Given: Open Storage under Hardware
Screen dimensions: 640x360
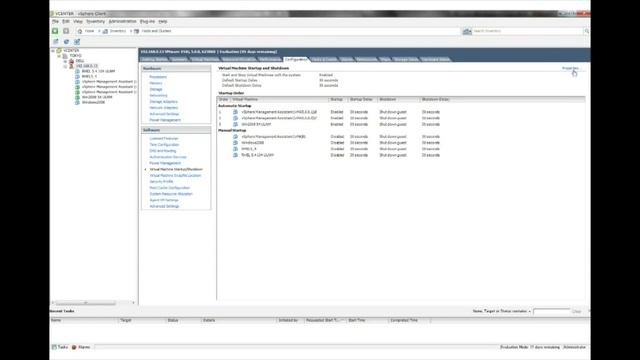Looking at the screenshot, I should 156,89.
